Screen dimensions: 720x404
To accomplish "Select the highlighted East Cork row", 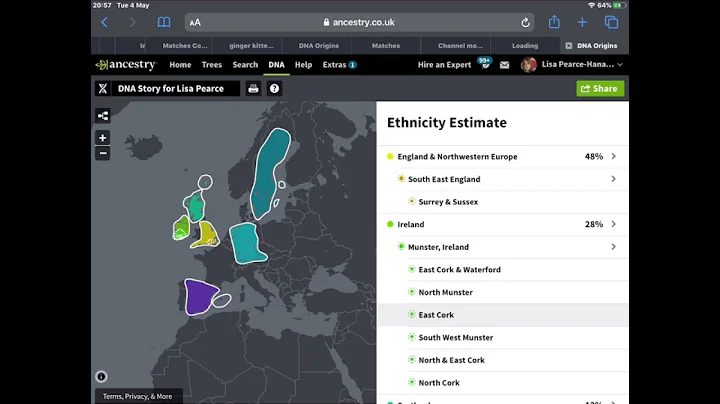I will pos(503,314).
